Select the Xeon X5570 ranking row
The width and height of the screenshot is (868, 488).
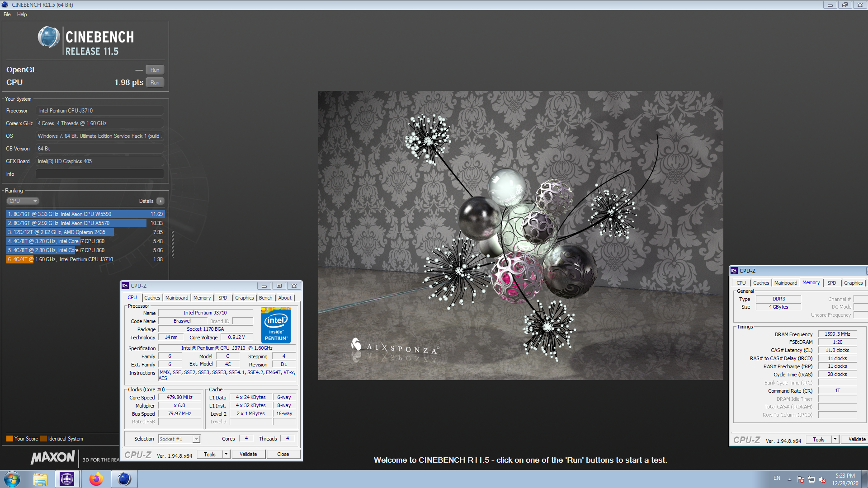85,223
